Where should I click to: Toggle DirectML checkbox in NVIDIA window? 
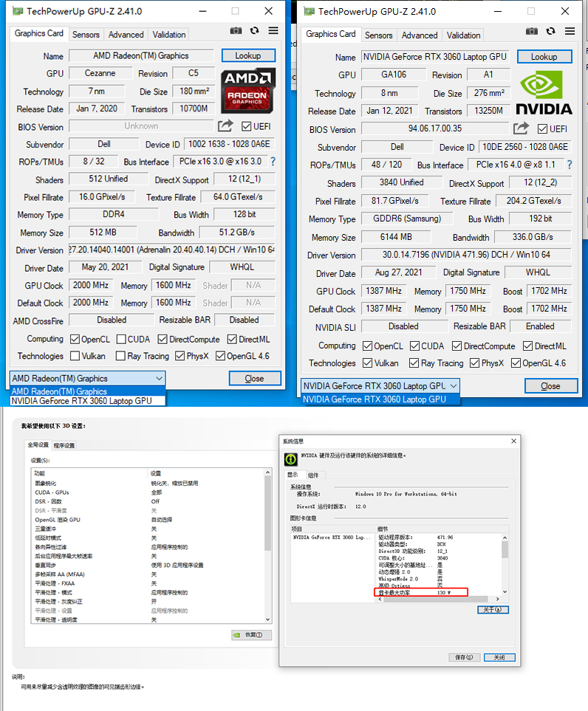[x=527, y=346]
